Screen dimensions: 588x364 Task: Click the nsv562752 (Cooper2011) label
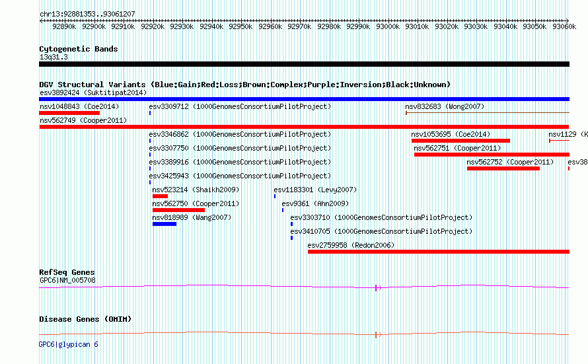point(511,162)
